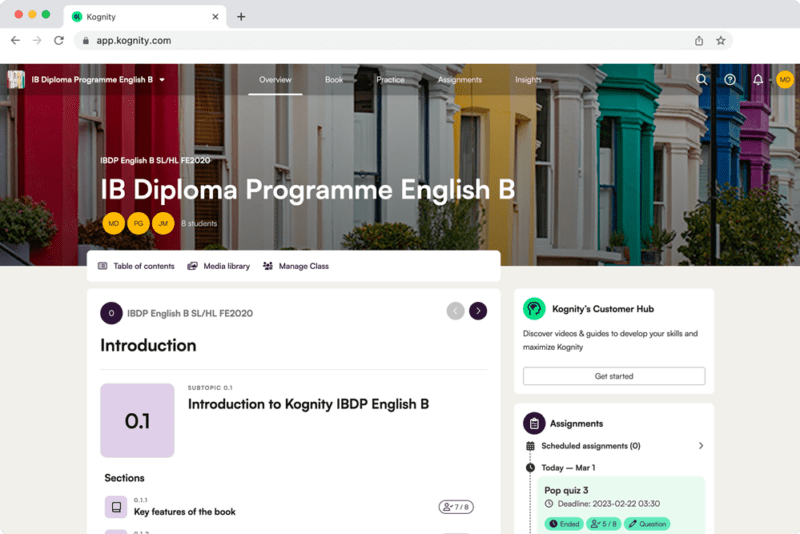The width and height of the screenshot is (800, 534).
Task: Click the browser back arrow
Action: tap(15, 40)
